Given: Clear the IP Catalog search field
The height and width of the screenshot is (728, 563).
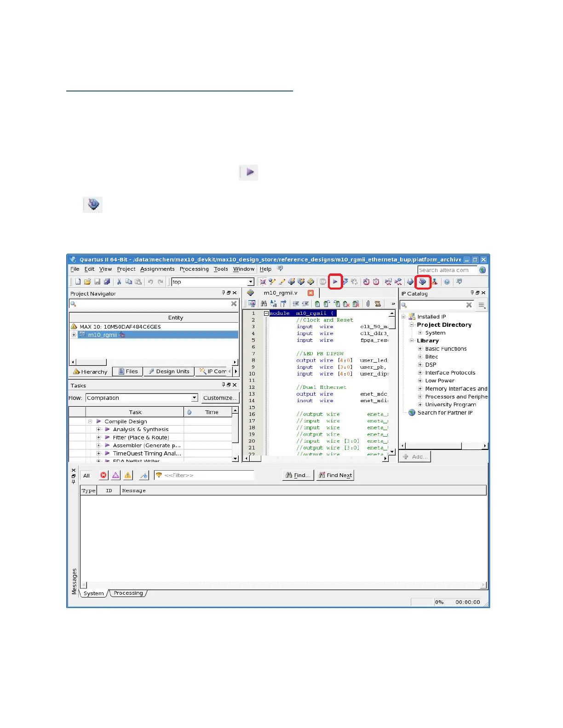Looking at the screenshot, I should coord(469,305).
